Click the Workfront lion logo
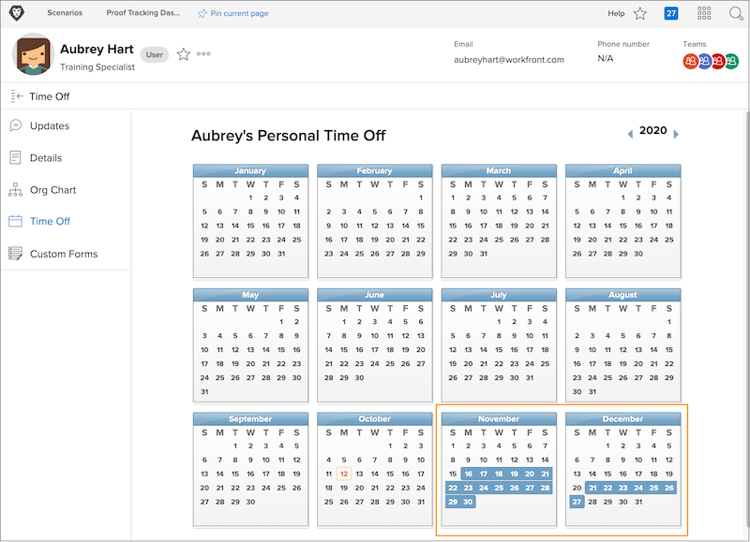Viewport: 750px width, 542px height. (x=16, y=13)
